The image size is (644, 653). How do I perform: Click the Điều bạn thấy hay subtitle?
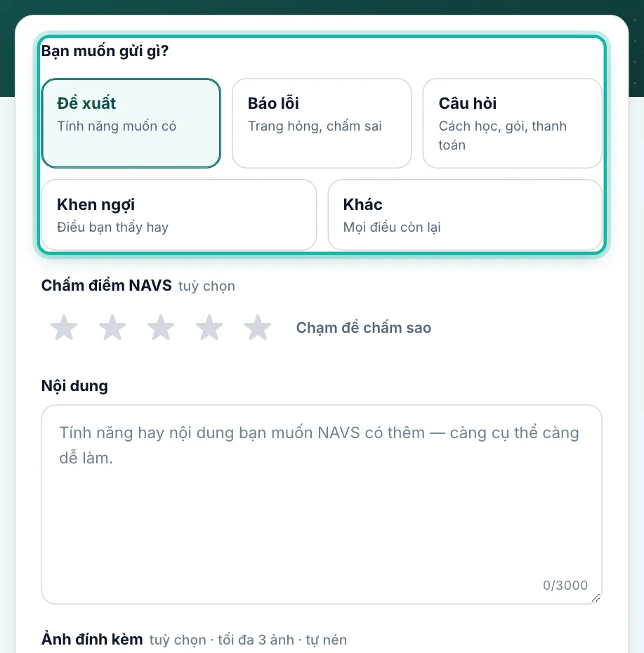coord(112,227)
